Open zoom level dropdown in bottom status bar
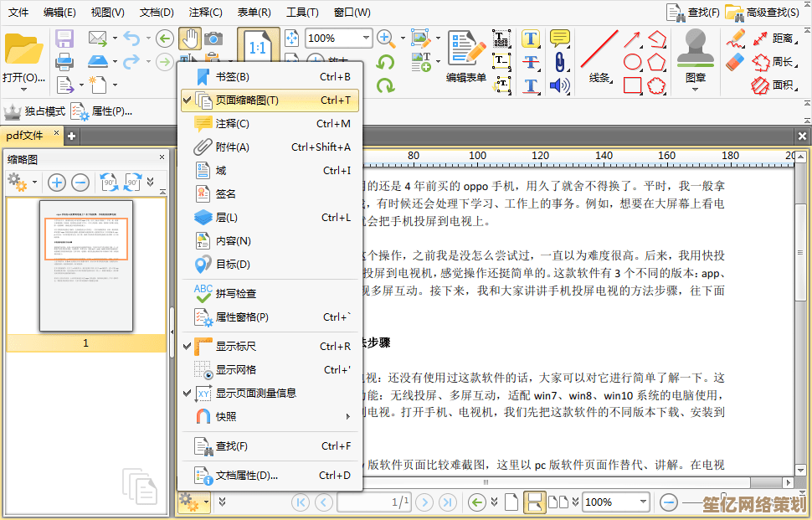This screenshot has height=520, width=812. pyautogui.click(x=640, y=502)
